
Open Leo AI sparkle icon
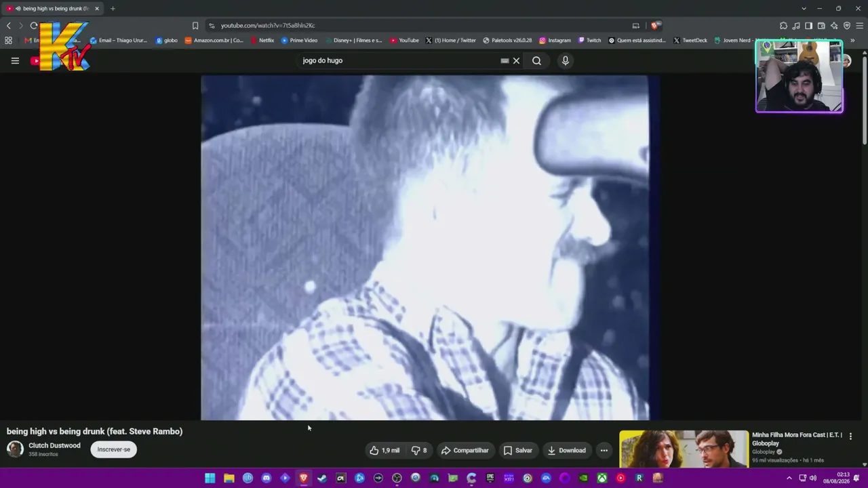[x=834, y=26]
